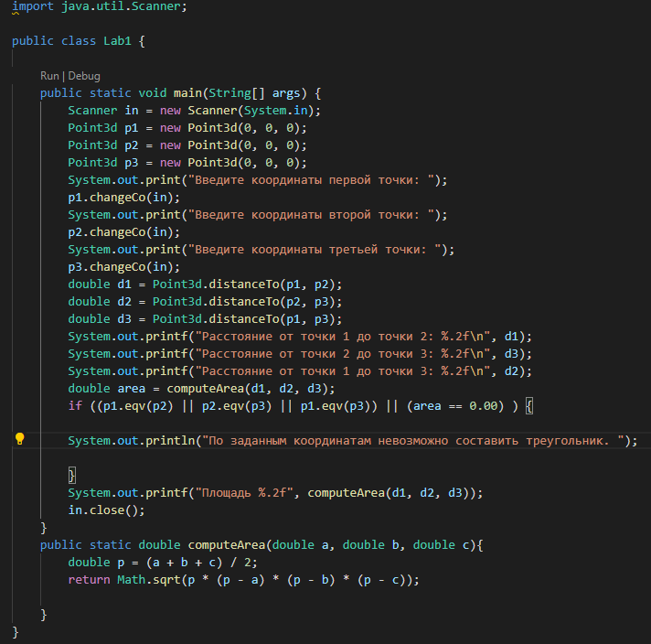Click the string 'Введите координаты третьей точки'
This screenshot has height=644, width=651.
(315, 250)
